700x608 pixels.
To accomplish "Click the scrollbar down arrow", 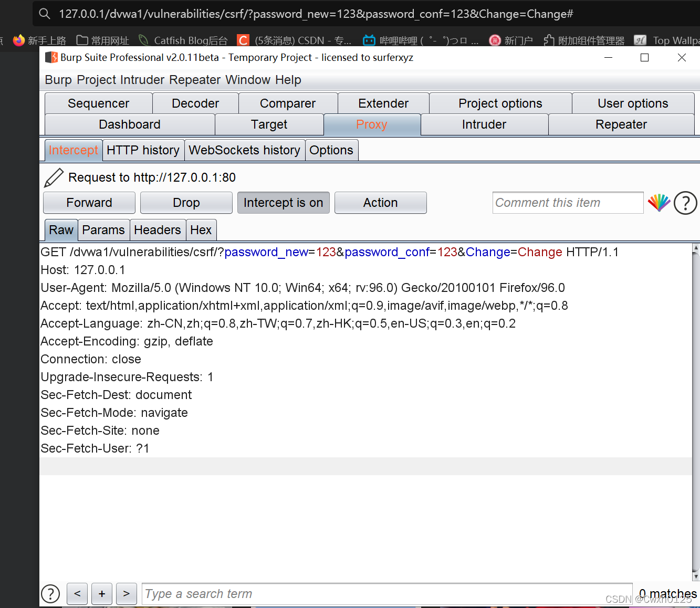I will (x=696, y=576).
